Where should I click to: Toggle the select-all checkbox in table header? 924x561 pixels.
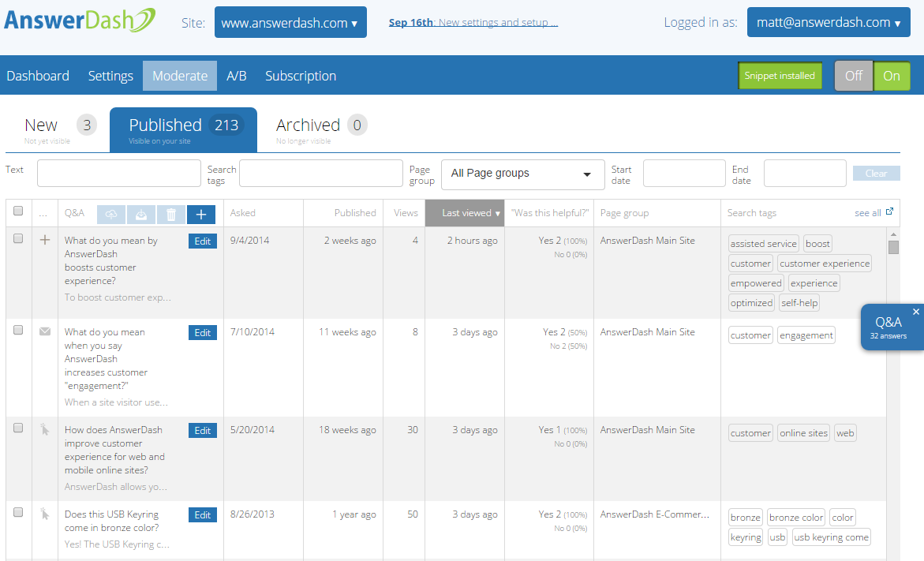click(x=18, y=211)
